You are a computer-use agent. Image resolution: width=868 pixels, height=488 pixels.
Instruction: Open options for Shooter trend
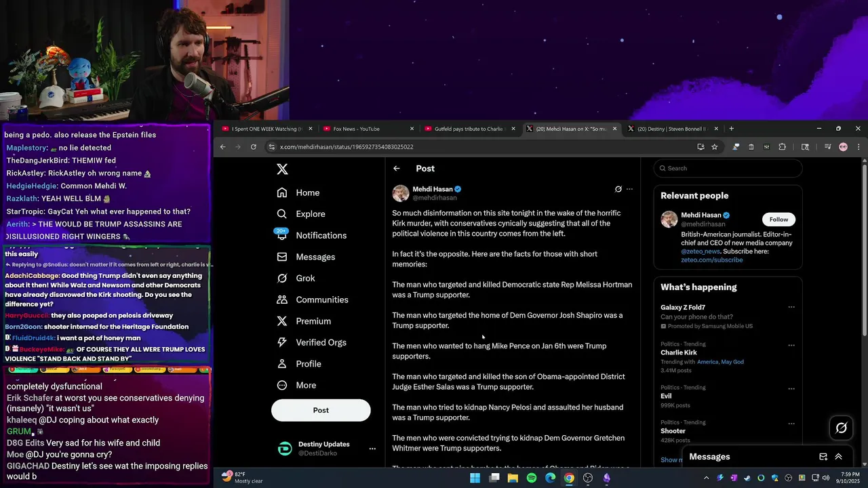[791, 424]
